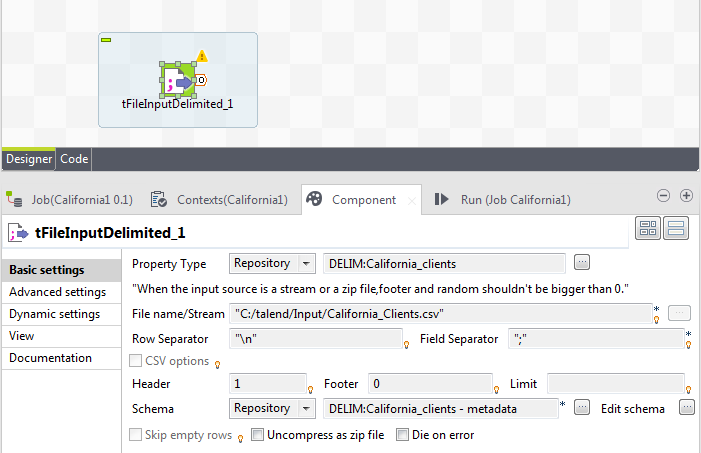Click the Contexts clipboard icon
Screen dimensions: 701x453
(x=159, y=199)
